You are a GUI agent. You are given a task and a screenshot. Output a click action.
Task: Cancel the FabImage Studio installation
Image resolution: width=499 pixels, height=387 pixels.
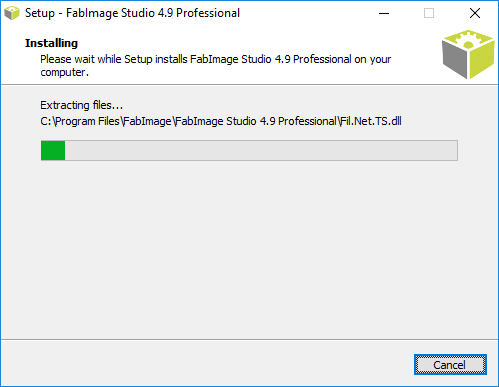click(x=450, y=365)
